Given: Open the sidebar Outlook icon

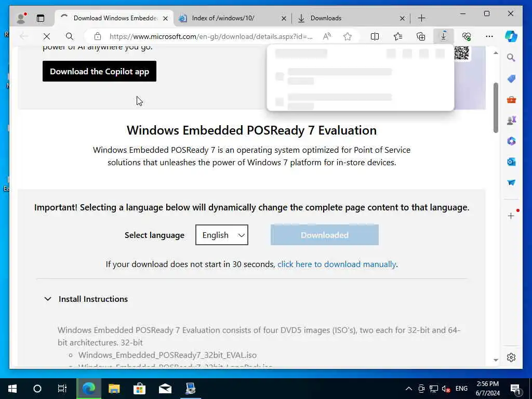Looking at the screenshot, I should (511, 162).
